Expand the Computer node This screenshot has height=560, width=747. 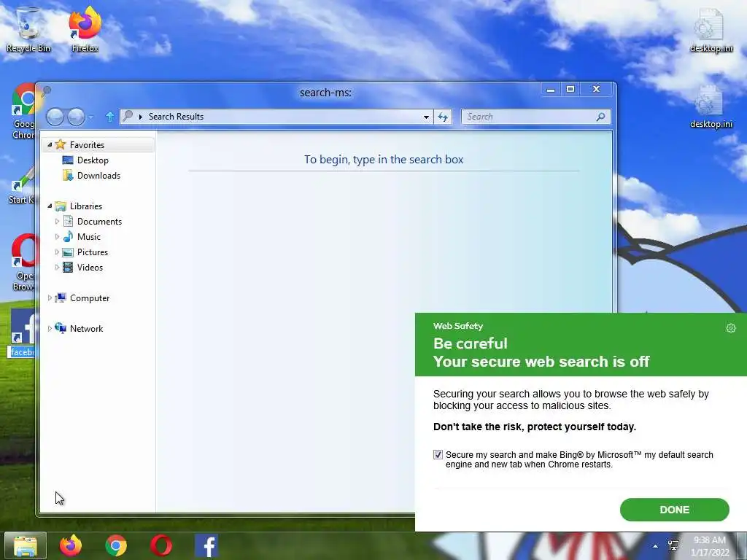coord(50,298)
